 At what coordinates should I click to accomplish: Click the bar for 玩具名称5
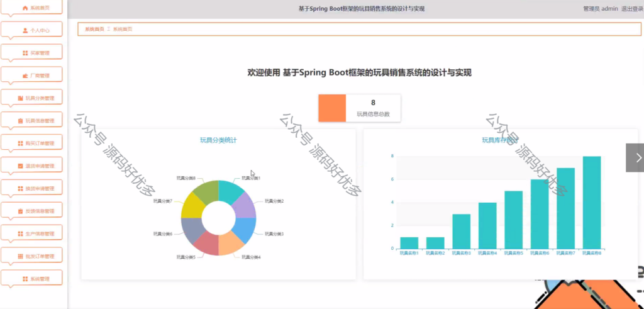[x=513, y=220]
